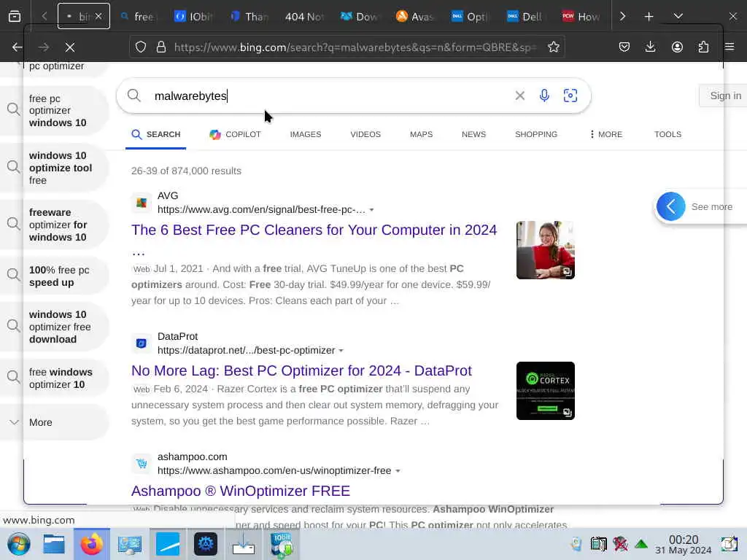Image resolution: width=747 pixels, height=560 pixels.
Task: Save page to Pocket
Action: click(624, 47)
